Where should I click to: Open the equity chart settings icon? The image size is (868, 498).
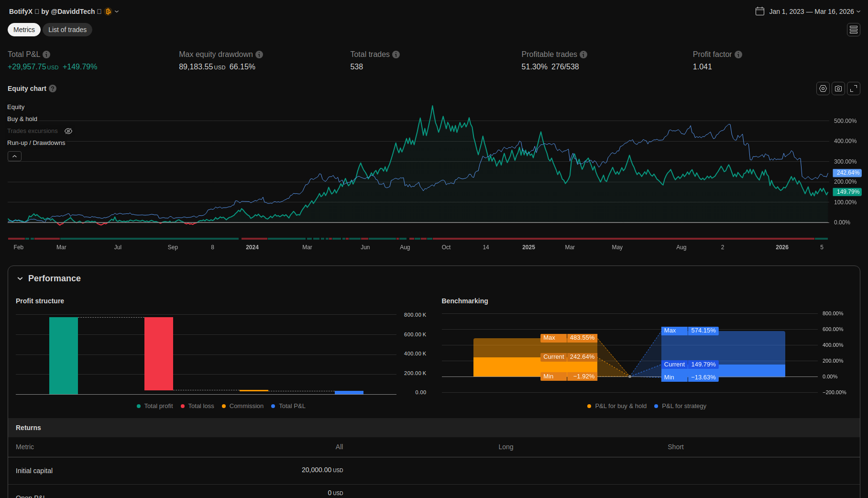[x=823, y=89]
